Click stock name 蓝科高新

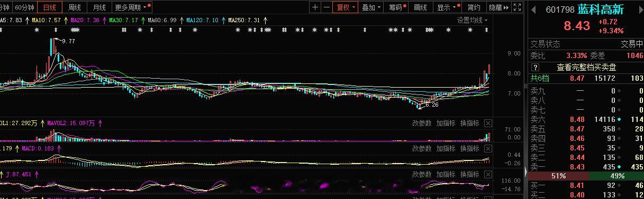(601, 9)
